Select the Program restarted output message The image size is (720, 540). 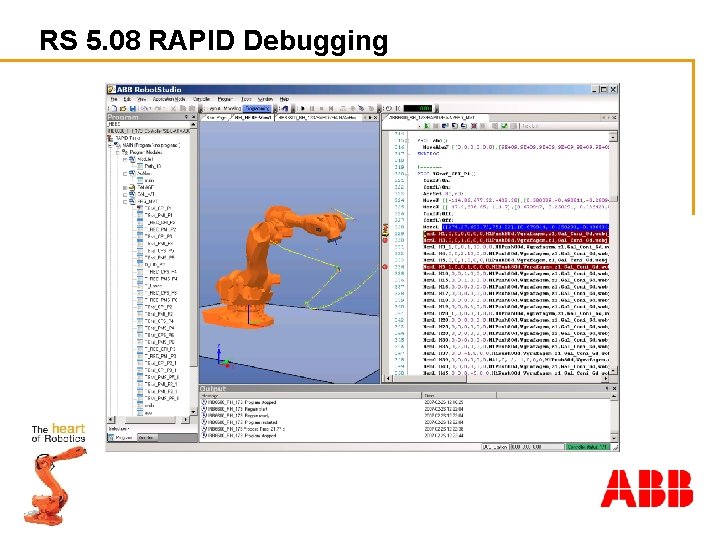click(240, 422)
